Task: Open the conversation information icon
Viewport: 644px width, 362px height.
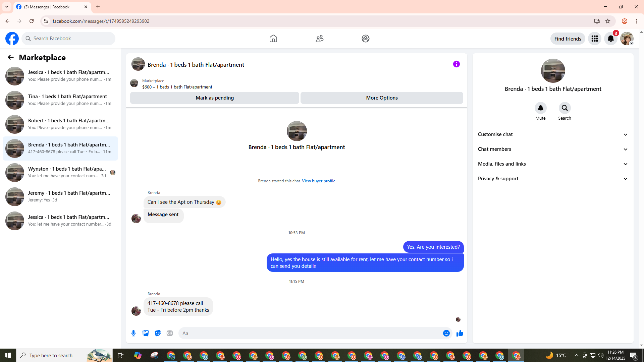Action: [x=456, y=64]
